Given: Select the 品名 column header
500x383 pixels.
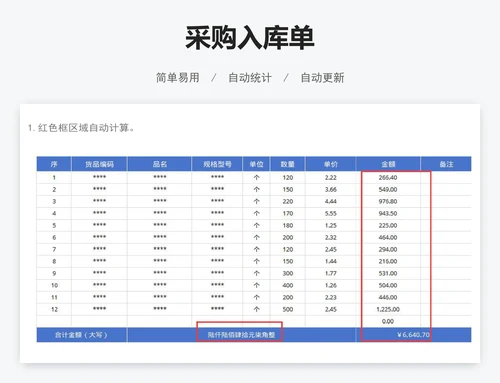Looking at the screenshot, I should [160, 164].
